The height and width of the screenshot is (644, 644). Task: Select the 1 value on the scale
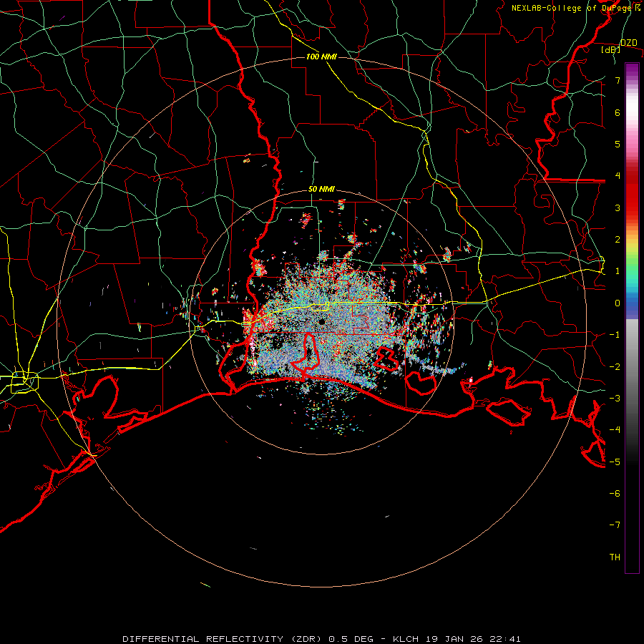coord(618,271)
